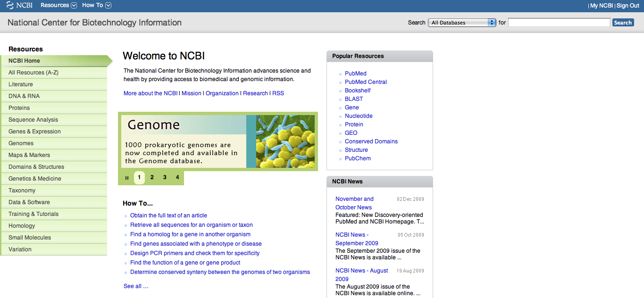Open Gene in Popular Resources
Screen dimensions: 644x298
pyautogui.click(x=352, y=108)
